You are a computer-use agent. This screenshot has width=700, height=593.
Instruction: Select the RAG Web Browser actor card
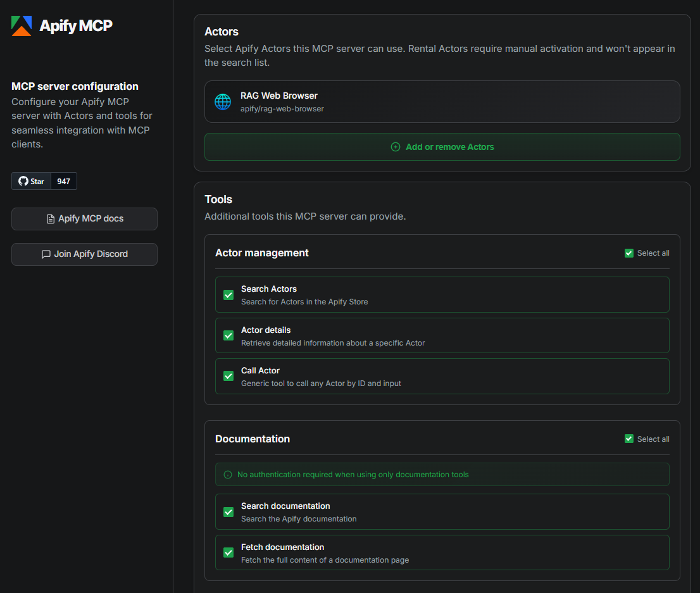(x=442, y=101)
